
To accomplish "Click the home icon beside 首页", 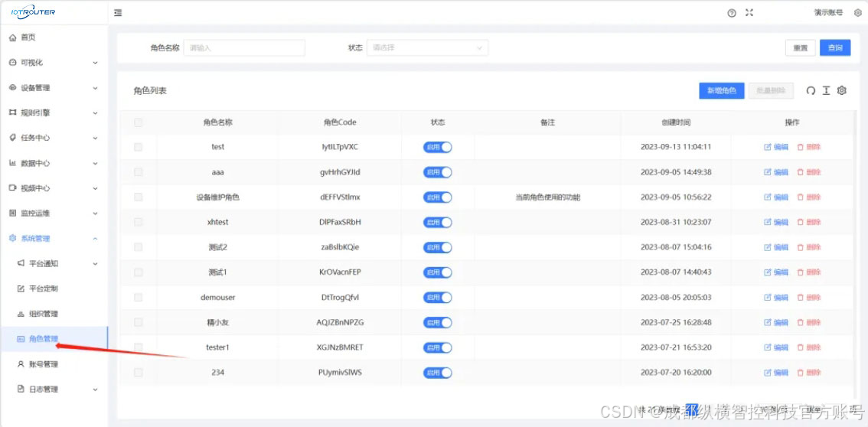I will (13, 37).
